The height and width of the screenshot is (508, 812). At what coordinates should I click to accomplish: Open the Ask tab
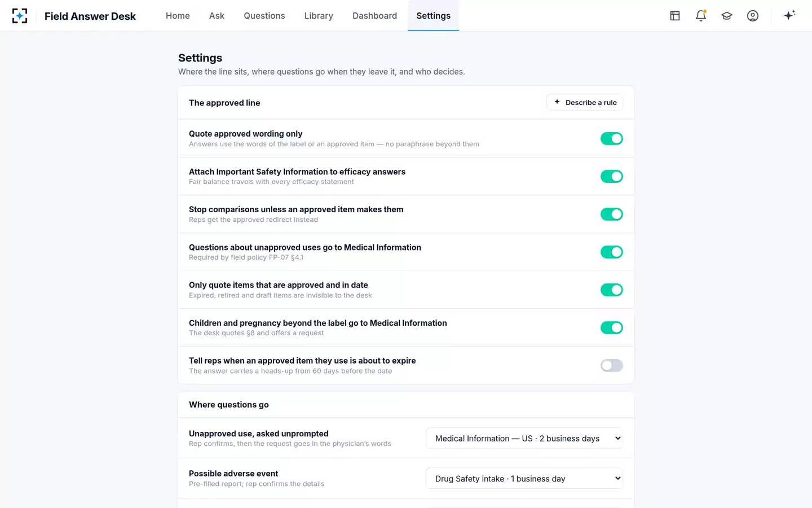click(x=217, y=16)
